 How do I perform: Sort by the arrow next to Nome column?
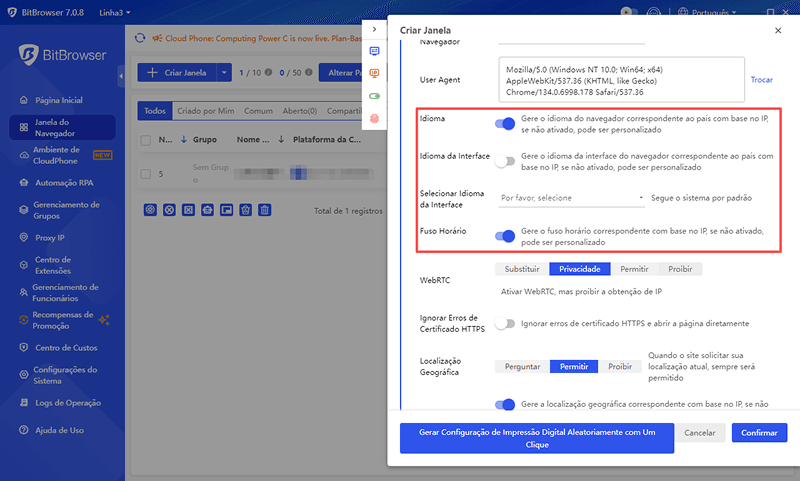pyautogui.click(x=281, y=139)
